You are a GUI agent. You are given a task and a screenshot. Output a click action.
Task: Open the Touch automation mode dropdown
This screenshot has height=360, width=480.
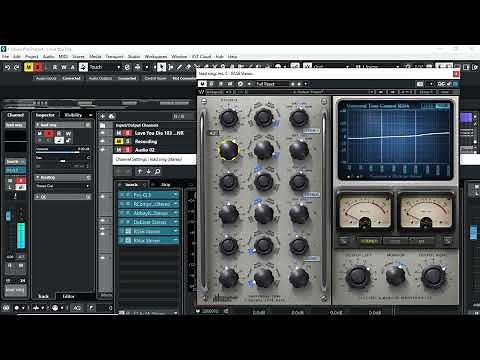pos(104,67)
